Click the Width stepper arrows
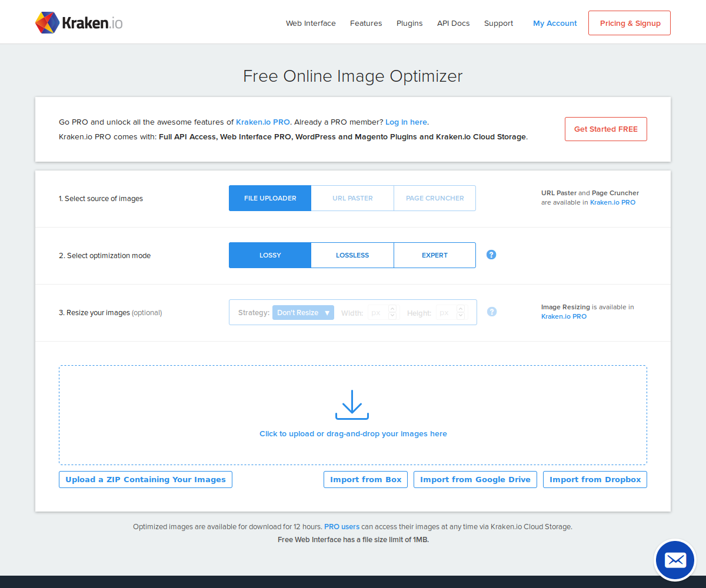The height and width of the screenshot is (588, 706). pyautogui.click(x=392, y=312)
